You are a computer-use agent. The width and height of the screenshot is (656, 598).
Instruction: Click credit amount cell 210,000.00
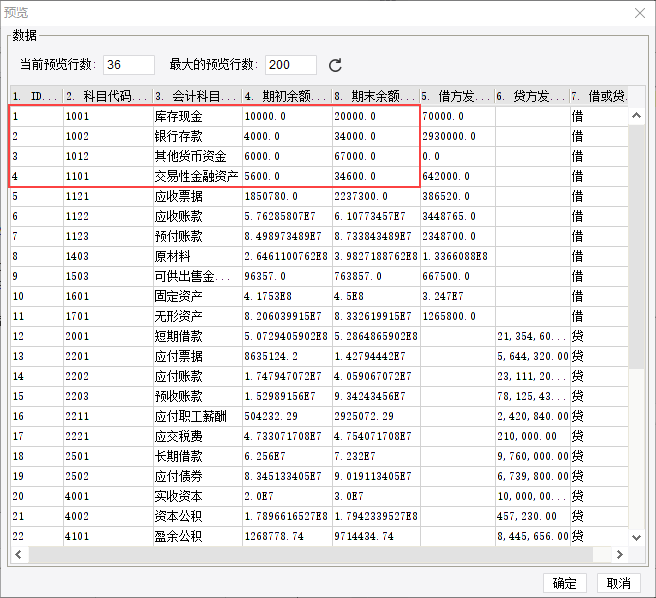[533, 436]
